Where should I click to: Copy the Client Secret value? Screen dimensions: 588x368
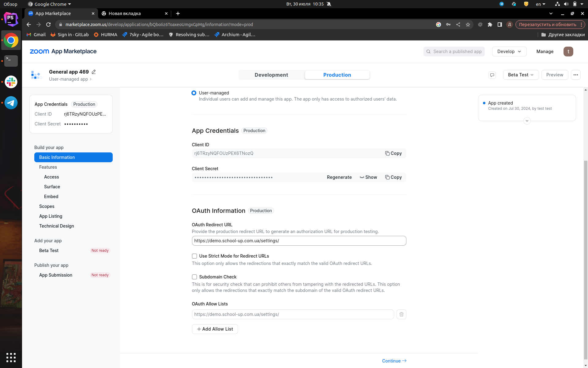[x=394, y=177]
